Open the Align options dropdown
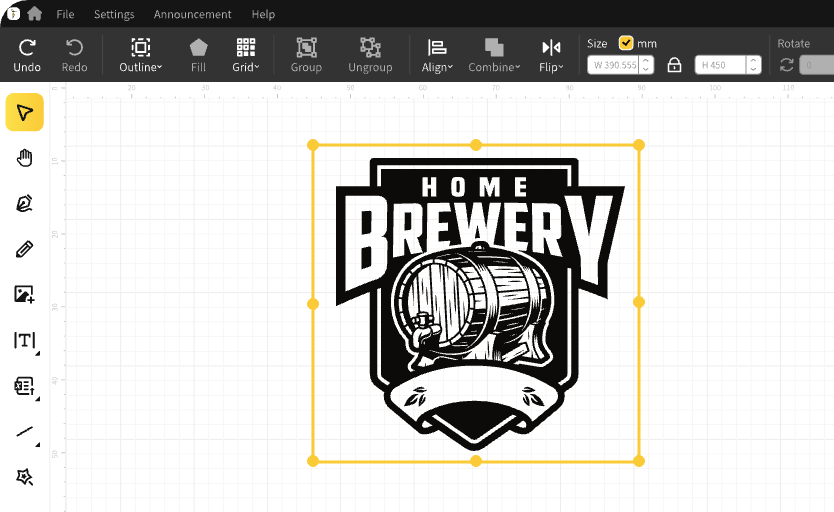 (x=436, y=55)
